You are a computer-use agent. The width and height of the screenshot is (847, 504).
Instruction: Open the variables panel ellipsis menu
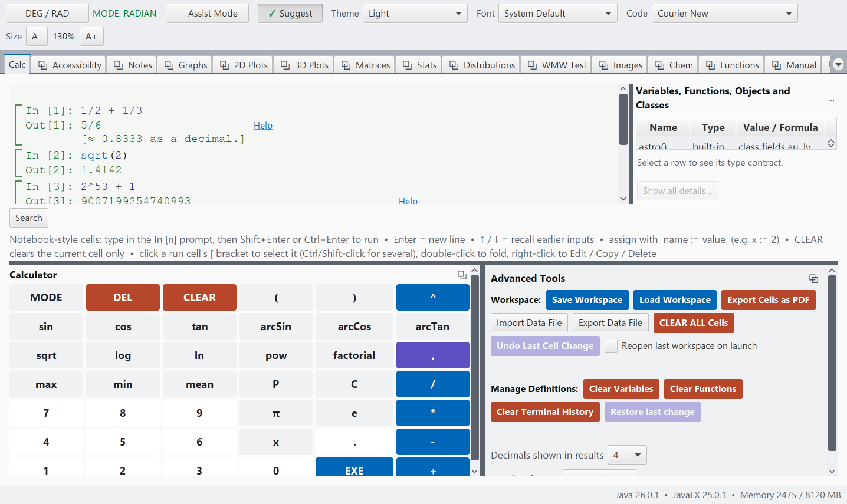point(831,100)
